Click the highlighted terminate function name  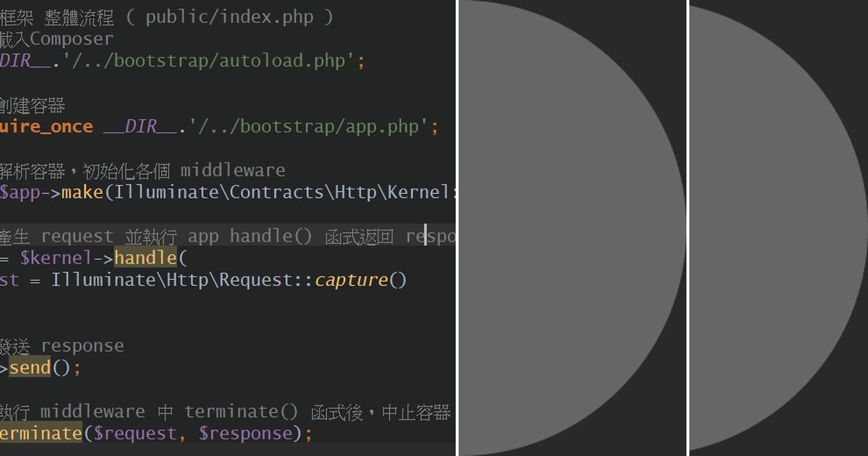point(40,433)
